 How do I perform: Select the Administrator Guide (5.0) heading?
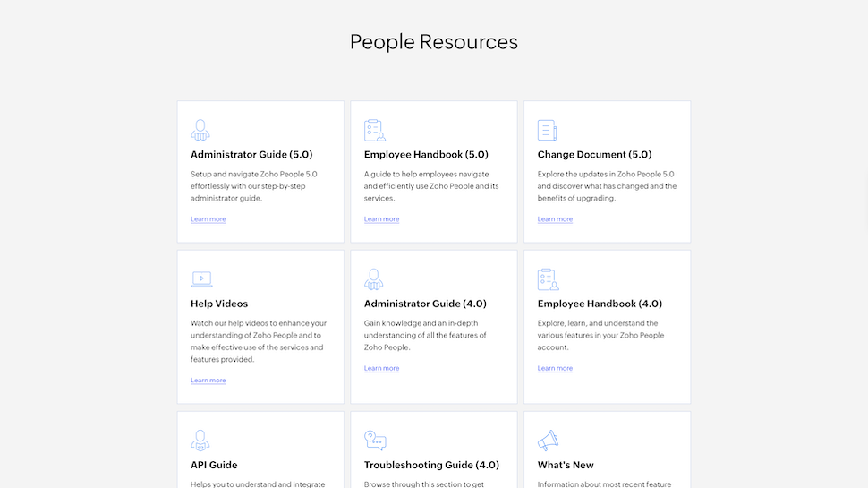point(251,155)
